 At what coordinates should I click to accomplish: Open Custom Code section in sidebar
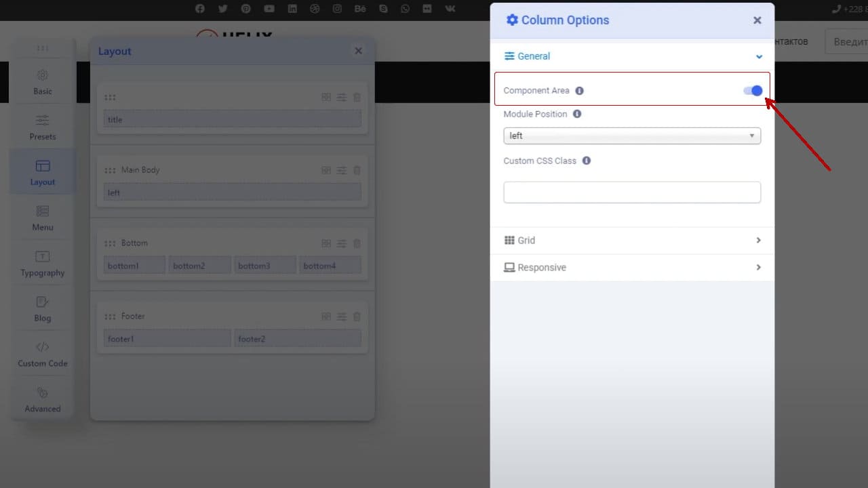click(x=43, y=354)
